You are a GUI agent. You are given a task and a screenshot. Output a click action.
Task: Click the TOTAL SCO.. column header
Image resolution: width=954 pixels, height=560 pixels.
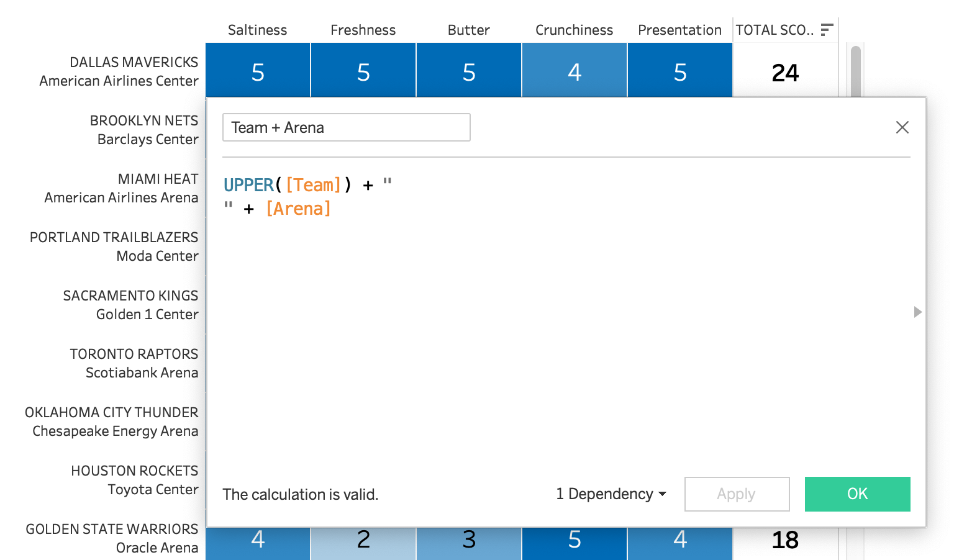tap(775, 30)
